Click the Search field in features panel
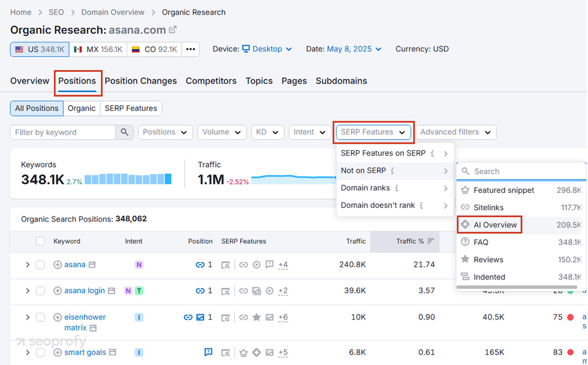This screenshot has height=365, width=588. (521, 171)
